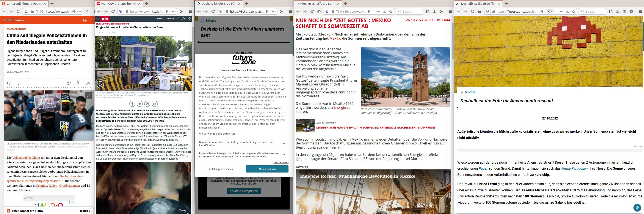Select 'Mexiko schafft die Som' tab
Viewport: 644px width, 214px height.
[x=318, y=3]
